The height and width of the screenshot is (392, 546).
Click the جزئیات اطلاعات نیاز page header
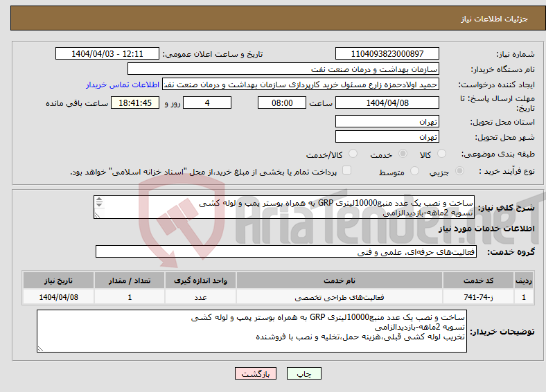pyautogui.click(x=494, y=19)
